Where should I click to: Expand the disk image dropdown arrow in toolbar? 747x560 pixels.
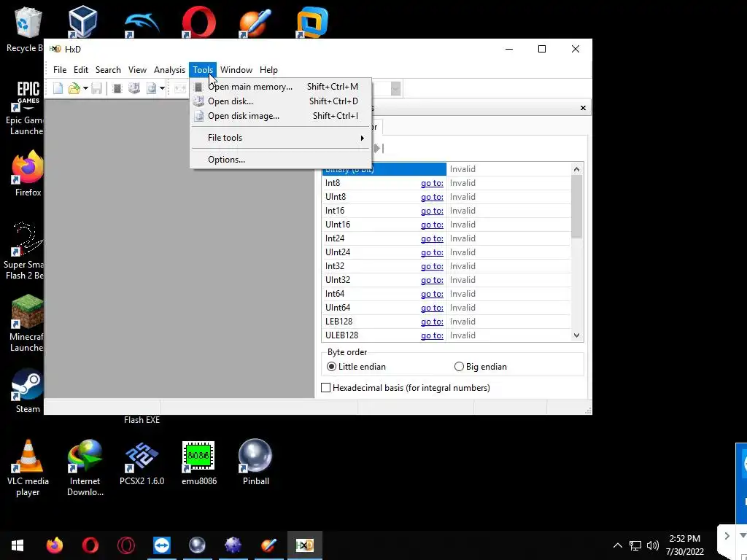pyautogui.click(x=162, y=88)
